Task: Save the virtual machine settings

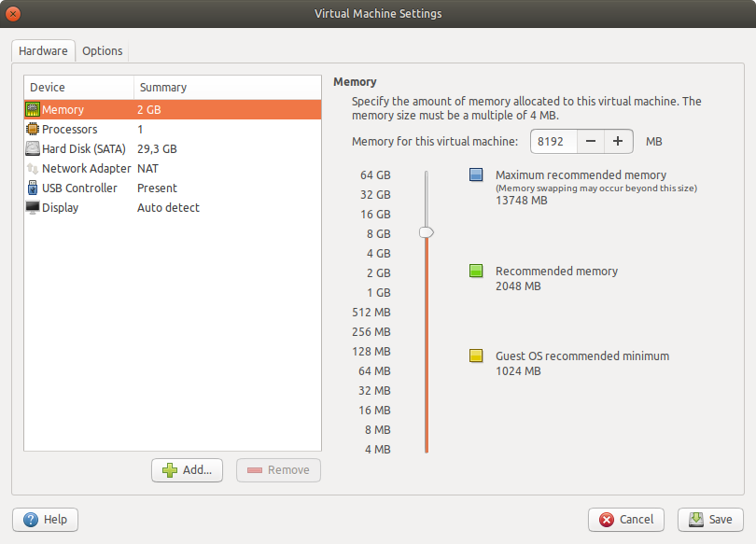Action: [x=710, y=520]
